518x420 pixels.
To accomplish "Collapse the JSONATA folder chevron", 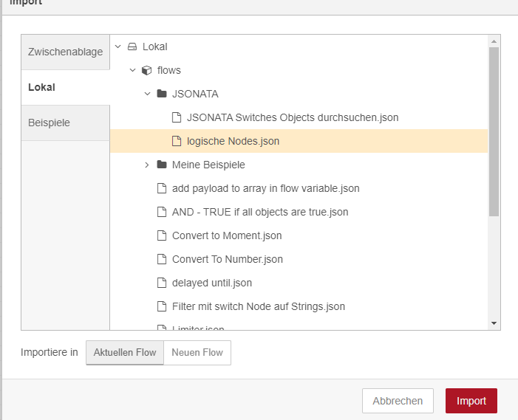I will click(147, 94).
